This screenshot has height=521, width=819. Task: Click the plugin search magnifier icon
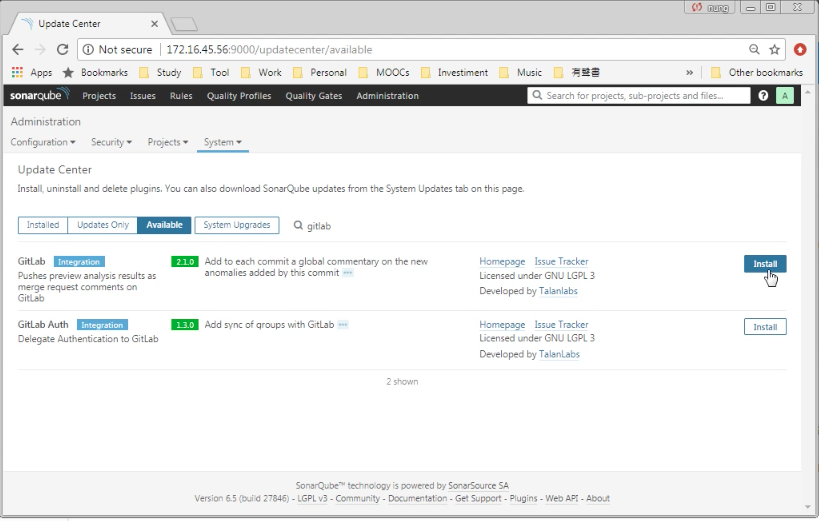pos(298,225)
